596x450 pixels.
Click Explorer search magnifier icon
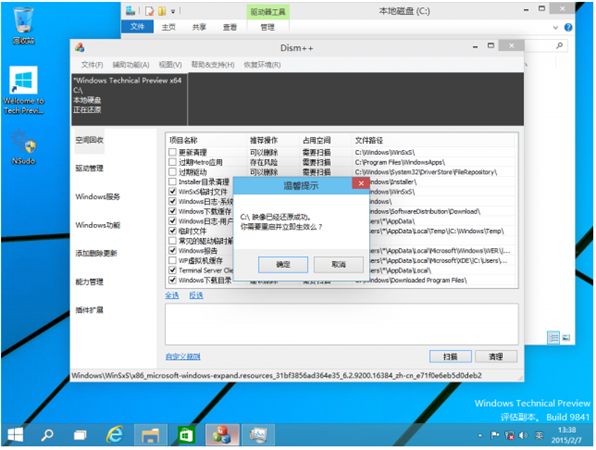[559, 46]
